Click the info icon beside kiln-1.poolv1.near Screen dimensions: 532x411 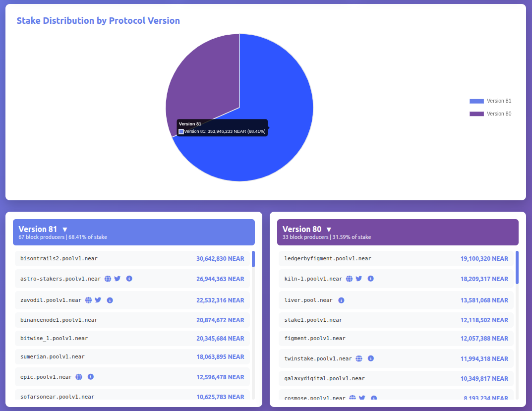(x=370, y=279)
